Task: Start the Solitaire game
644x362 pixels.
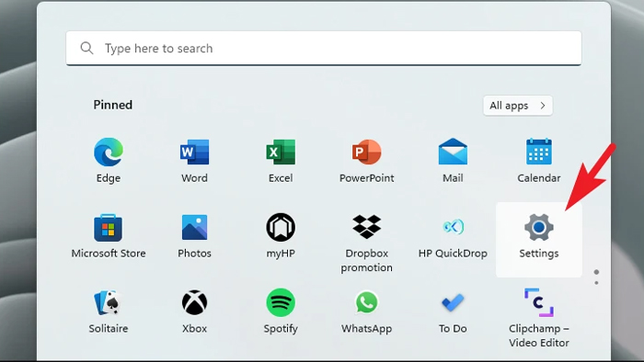Action: click(109, 311)
